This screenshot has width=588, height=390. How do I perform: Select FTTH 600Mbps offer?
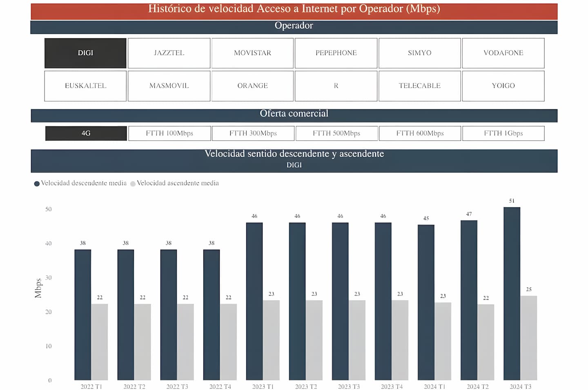pos(420,133)
